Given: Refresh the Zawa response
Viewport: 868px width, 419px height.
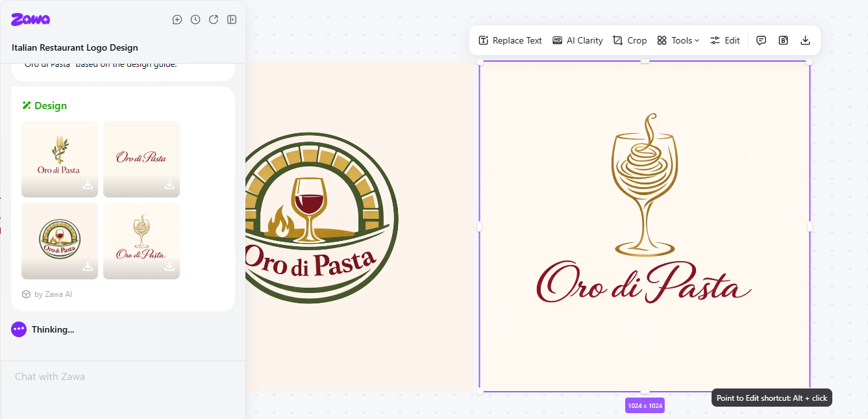Looking at the screenshot, I should coord(214,19).
